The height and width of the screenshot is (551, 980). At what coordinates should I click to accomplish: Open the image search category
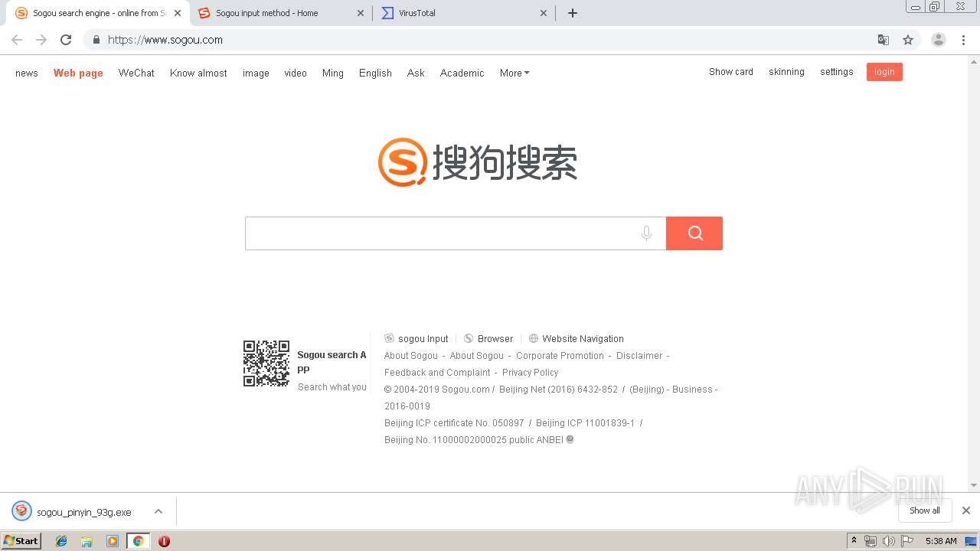(x=256, y=73)
